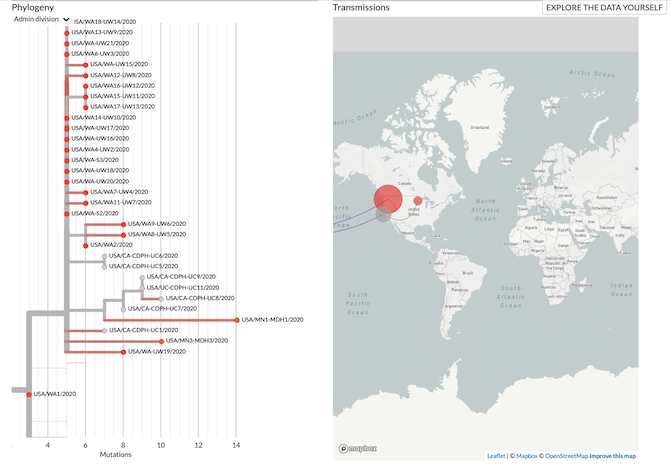
Task: Click the USA/WA1/2020 tip node
Action: (29, 394)
